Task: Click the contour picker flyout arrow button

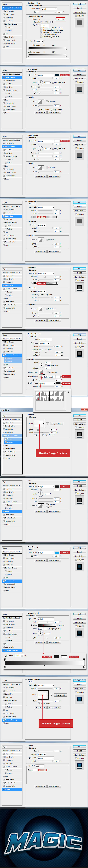Action: [x=68, y=392]
